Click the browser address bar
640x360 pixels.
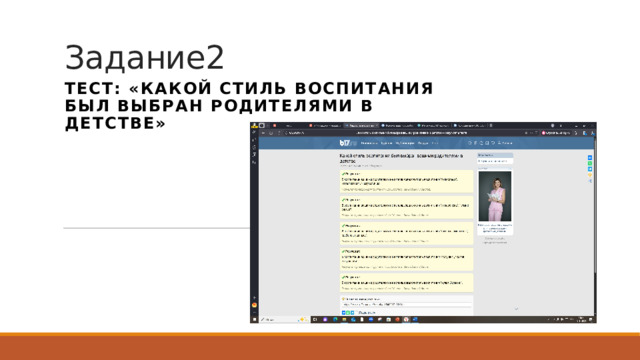(x=412, y=133)
